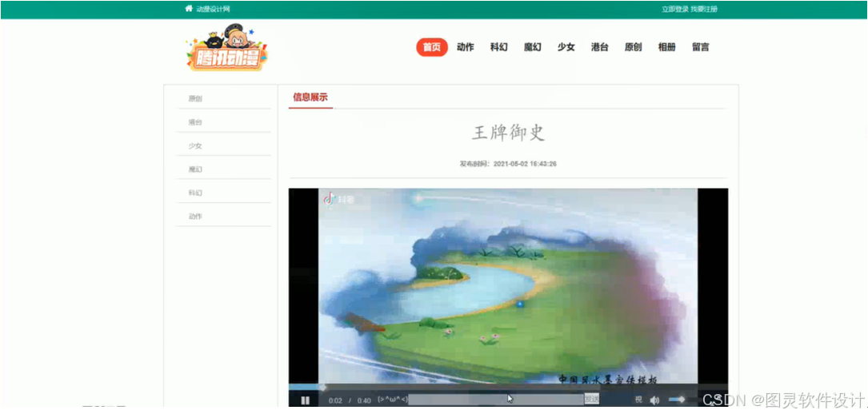Click 我要注册 to register

coord(704,9)
